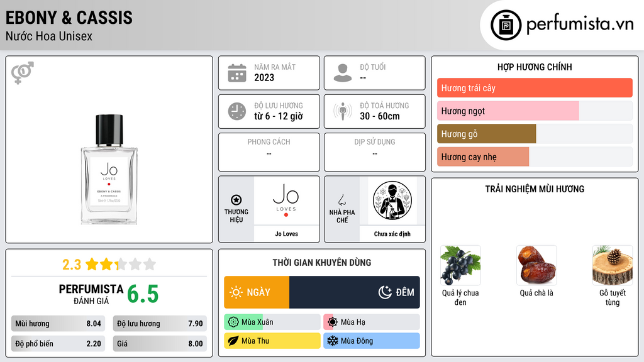Click the last grey rating star

tap(150, 264)
